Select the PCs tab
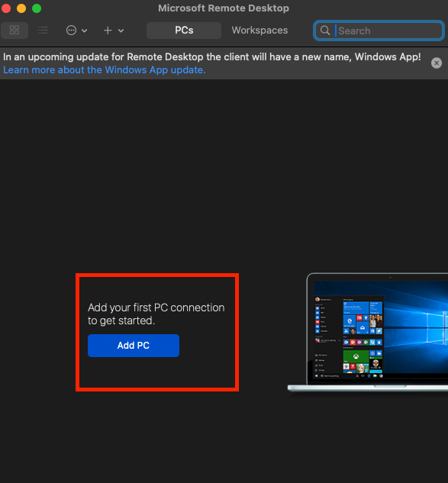This screenshot has height=483, width=448. coord(184,31)
